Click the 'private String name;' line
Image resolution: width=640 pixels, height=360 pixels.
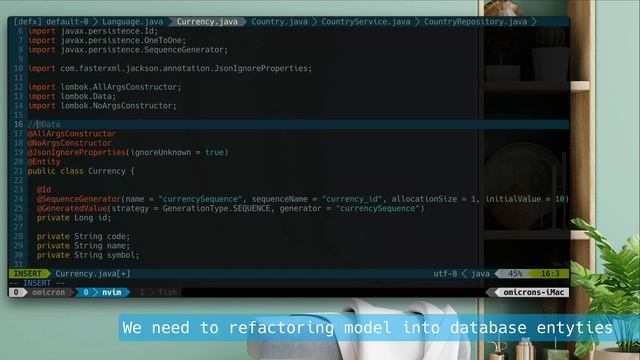[x=83, y=246]
